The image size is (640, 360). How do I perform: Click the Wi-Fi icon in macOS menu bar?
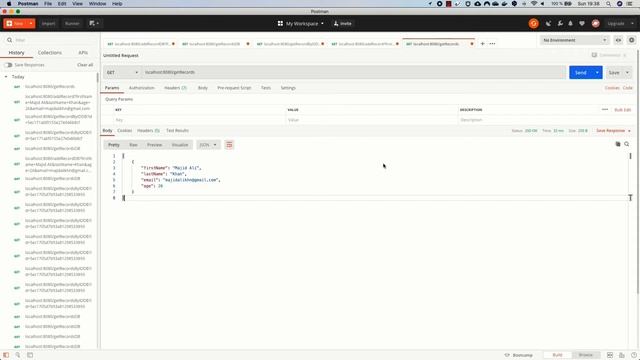(x=534, y=4)
